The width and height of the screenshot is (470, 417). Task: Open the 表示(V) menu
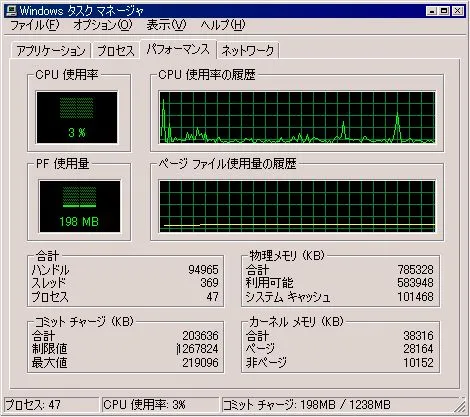pyautogui.click(x=166, y=25)
